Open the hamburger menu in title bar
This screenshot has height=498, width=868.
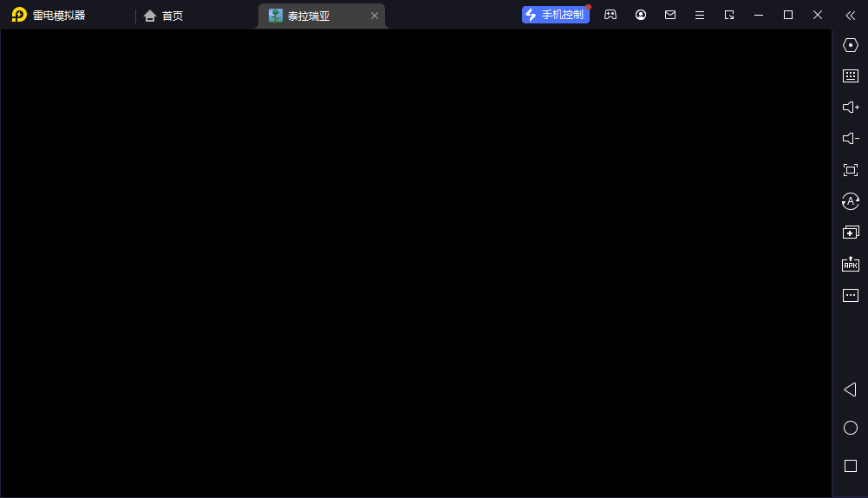coord(700,15)
